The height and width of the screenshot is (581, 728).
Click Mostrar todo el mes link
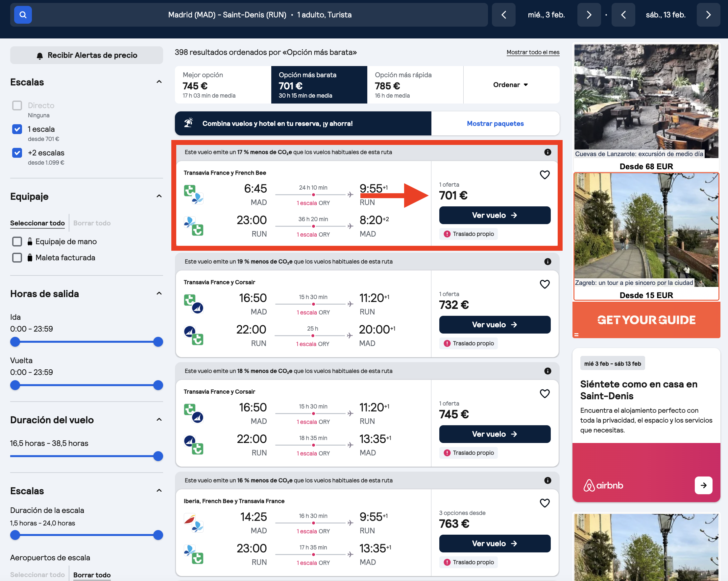tap(533, 52)
